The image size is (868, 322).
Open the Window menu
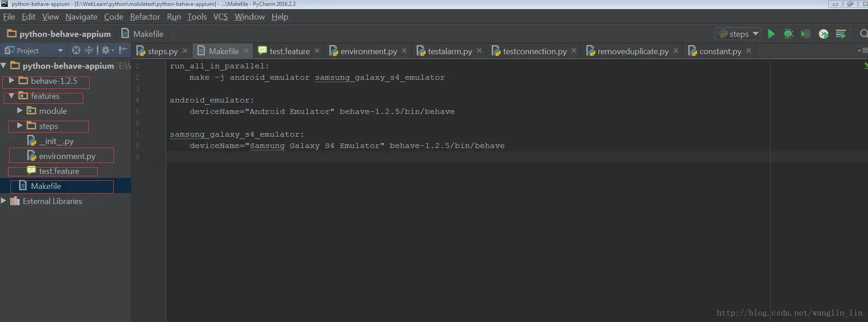click(x=250, y=17)
